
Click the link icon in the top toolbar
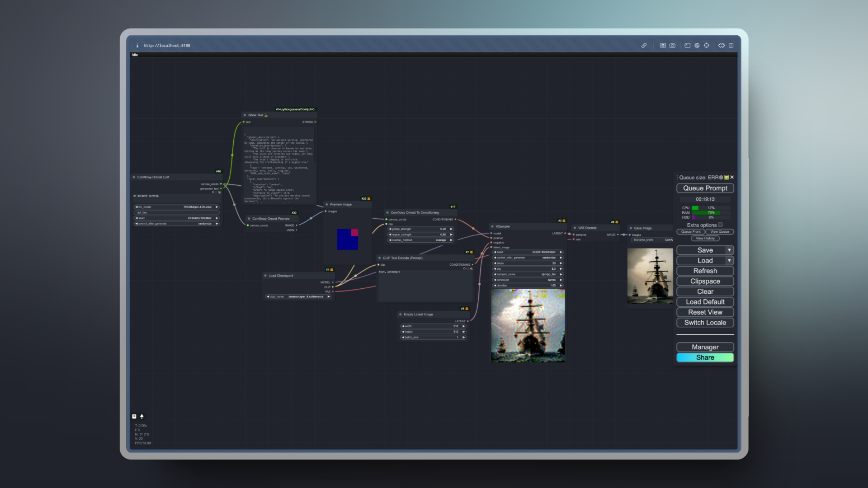tap(644, 46)
